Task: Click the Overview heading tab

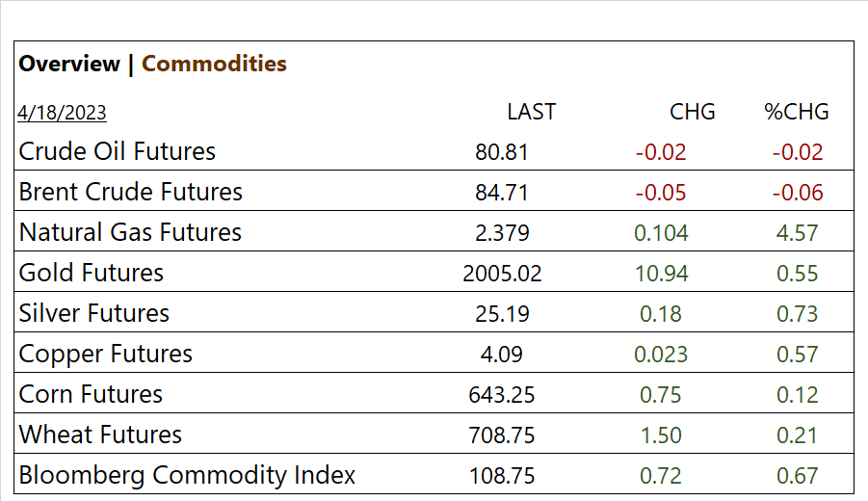Action: 69,65
